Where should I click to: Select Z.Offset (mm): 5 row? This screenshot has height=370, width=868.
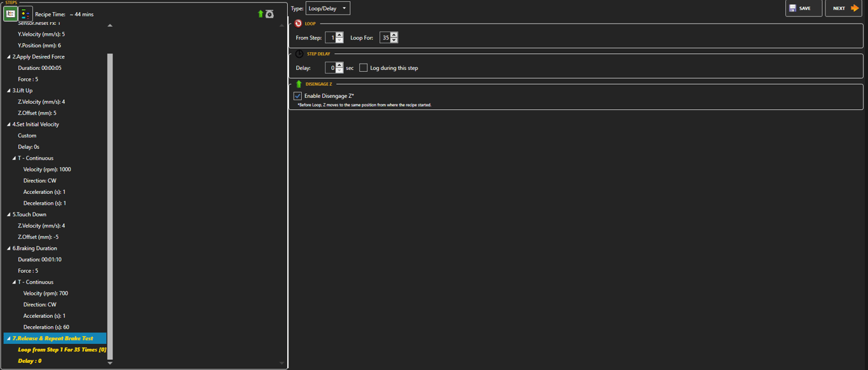pyautogui.click(x=37, y=113)
